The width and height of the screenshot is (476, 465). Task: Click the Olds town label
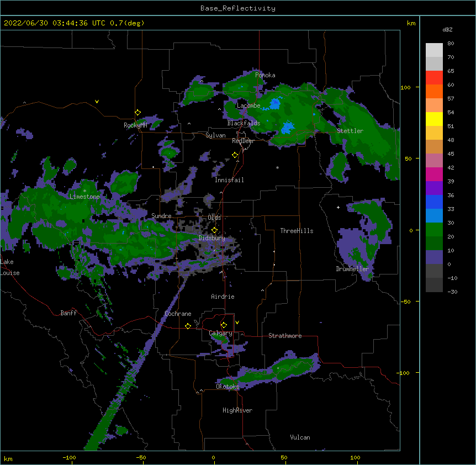pyautogui.click(x=214, y=218)
